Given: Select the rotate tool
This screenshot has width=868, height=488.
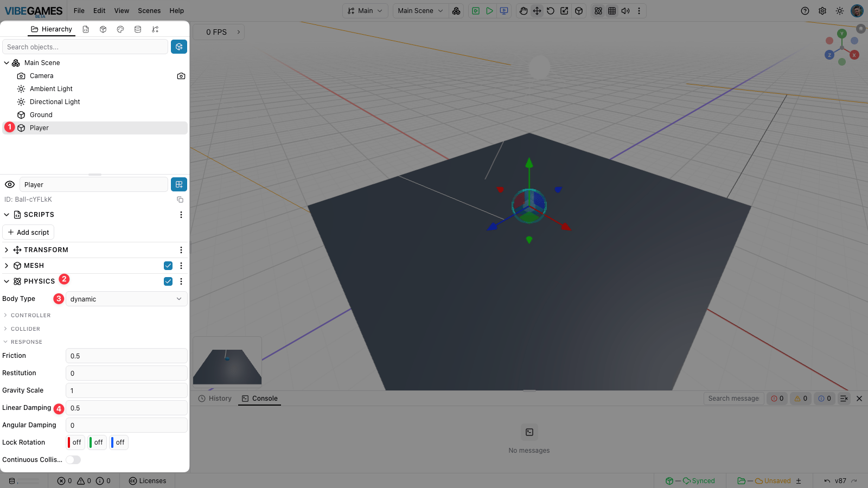Looking at the screenshot, I should coord(551,11).
